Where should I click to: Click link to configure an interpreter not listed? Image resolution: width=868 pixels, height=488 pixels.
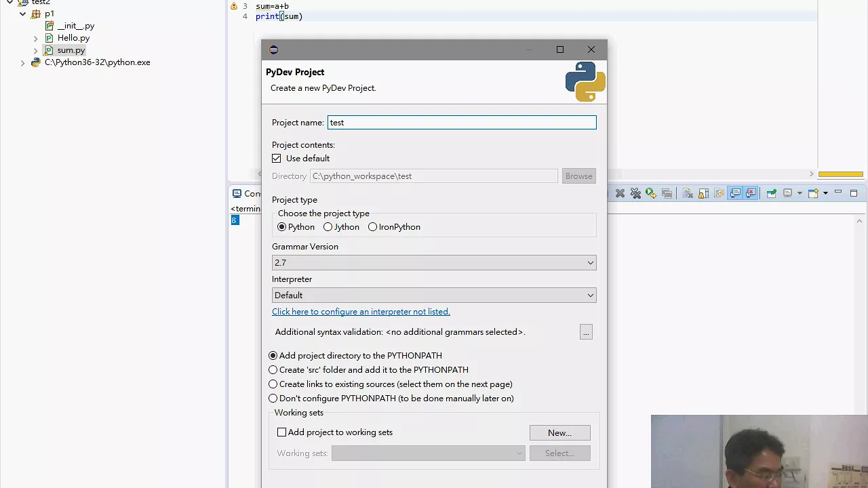[361, 312]
